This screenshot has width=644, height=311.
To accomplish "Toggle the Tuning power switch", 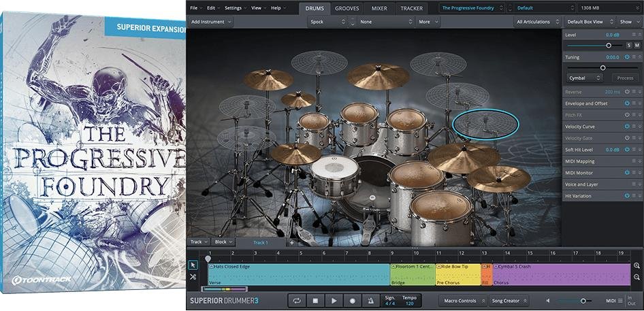I will point(627,57).
